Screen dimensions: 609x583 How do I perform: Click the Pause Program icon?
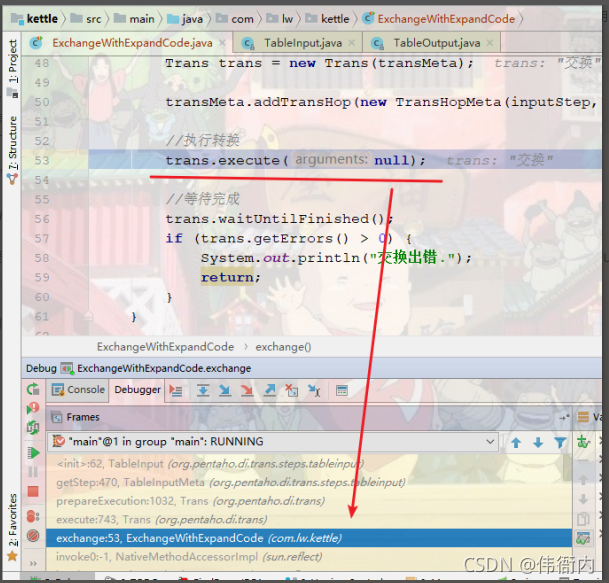tap(33, 472)
